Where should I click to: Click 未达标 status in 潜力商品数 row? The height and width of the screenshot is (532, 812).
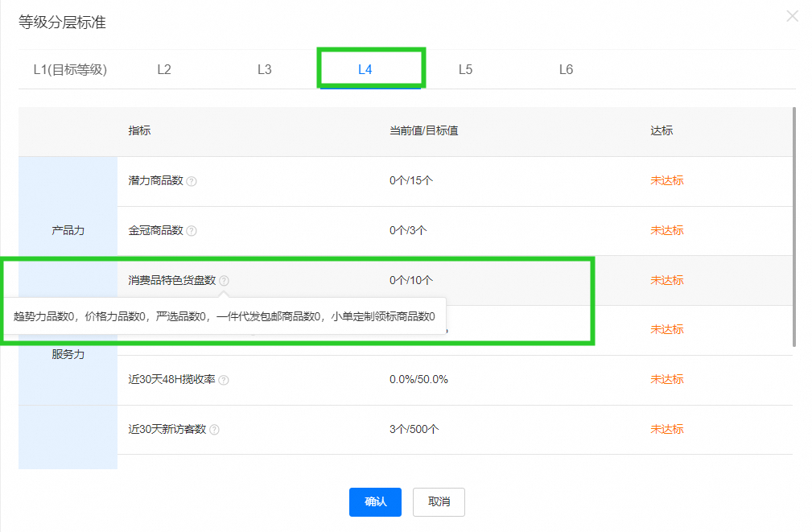[666, 180]
